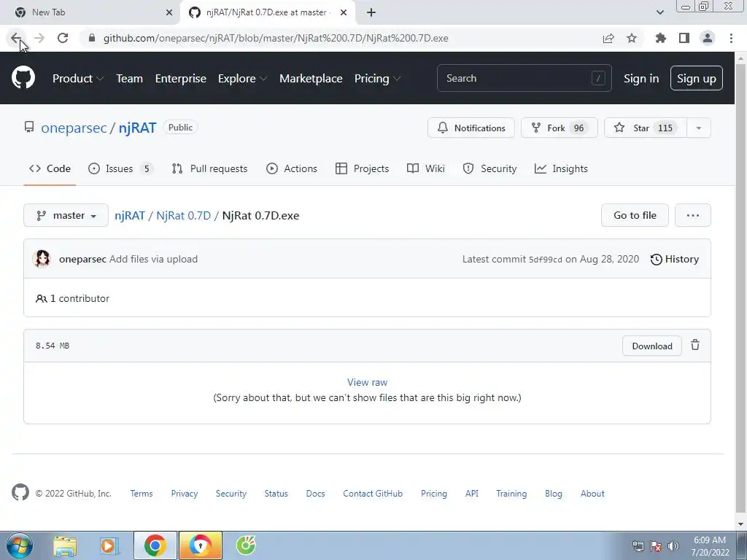
Task: Click the network tray icon
Action: point(638,545)
